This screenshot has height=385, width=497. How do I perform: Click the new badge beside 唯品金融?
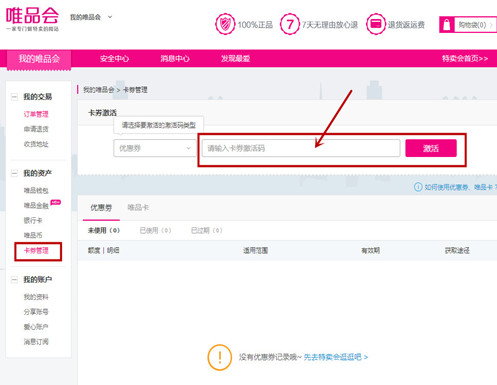56,202
